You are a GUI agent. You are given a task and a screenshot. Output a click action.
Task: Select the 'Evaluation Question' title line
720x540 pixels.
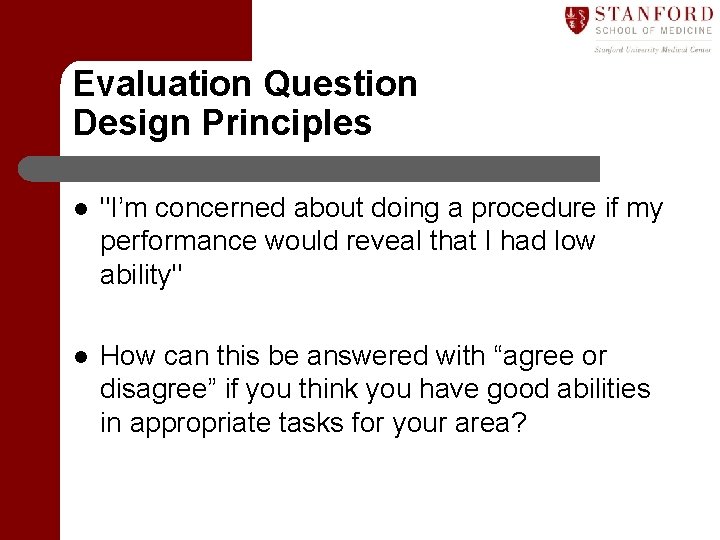point(245,84)
